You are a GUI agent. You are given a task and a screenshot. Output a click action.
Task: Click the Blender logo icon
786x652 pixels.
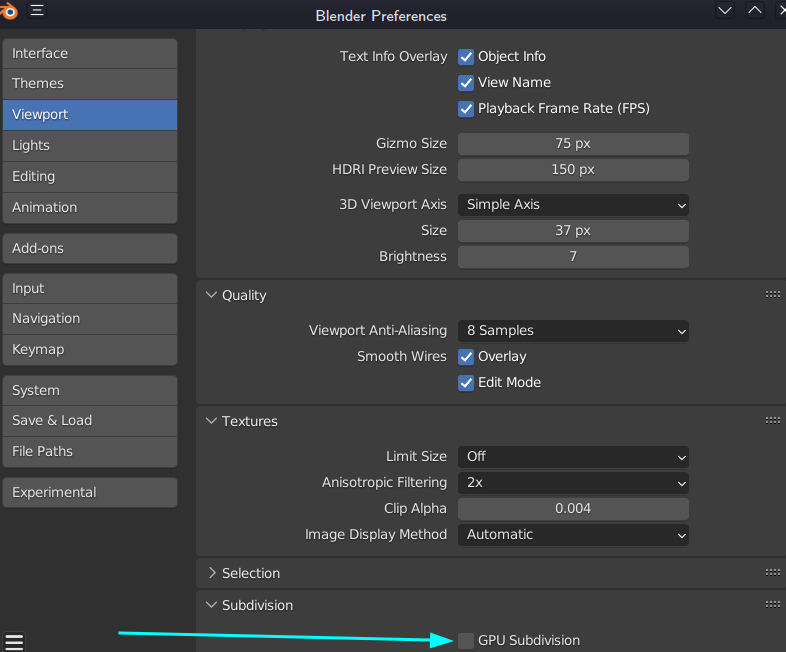click(x=8, y=11)
